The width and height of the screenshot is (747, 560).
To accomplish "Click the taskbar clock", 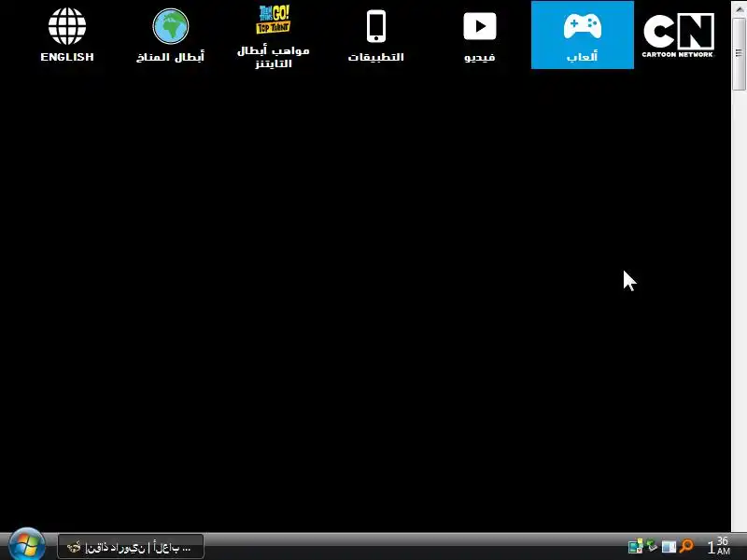I will point(718,546).
